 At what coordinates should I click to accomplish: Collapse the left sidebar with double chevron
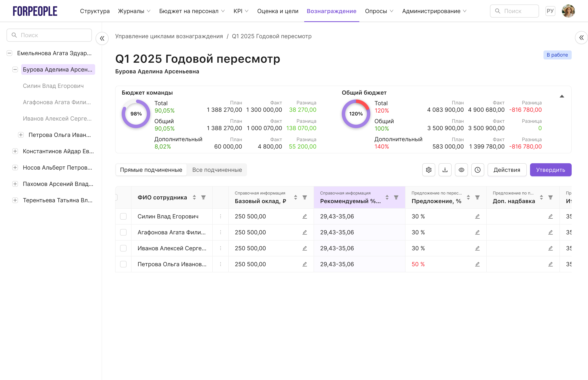(x=102, y=38)
